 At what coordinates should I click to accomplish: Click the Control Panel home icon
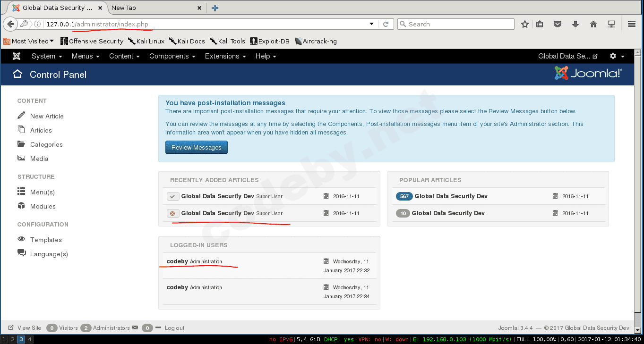click(x=17, y=74)
